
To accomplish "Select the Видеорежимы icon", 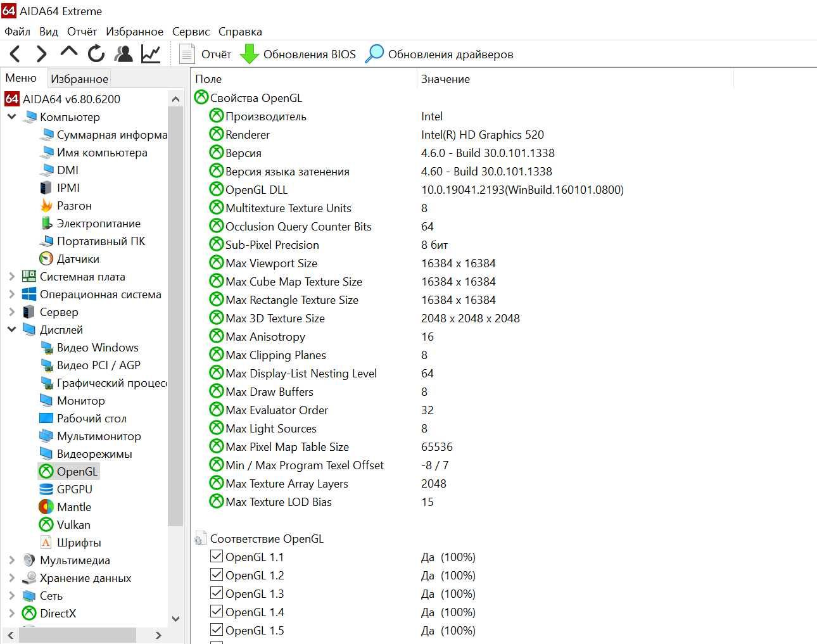I will (x=46, y=453).
